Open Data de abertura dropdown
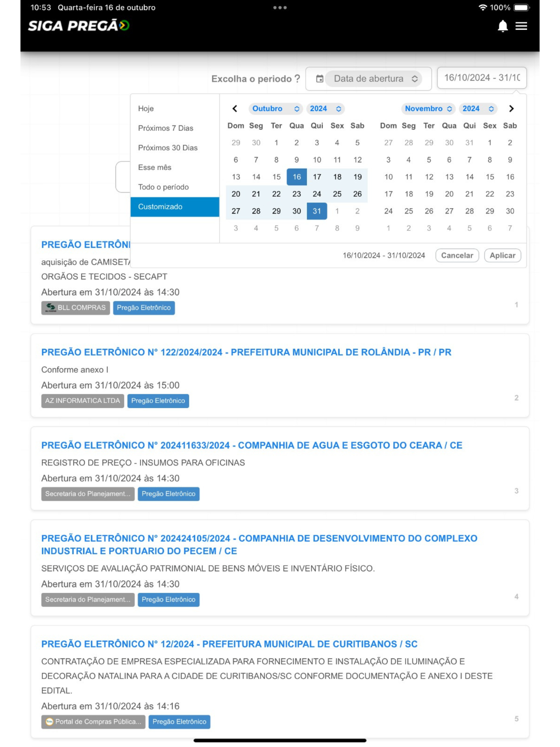The width and height of the screenshot is (560, 747). point(373,79)
